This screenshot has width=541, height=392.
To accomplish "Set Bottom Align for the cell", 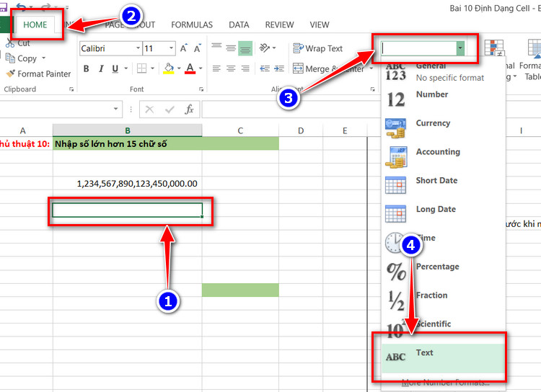I will [x=245, y=48].
